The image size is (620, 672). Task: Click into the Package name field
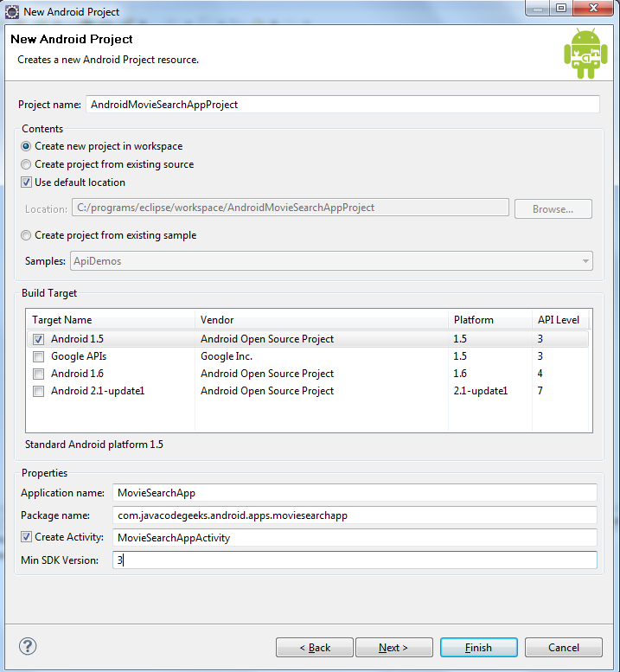click(x=355, y=515)
